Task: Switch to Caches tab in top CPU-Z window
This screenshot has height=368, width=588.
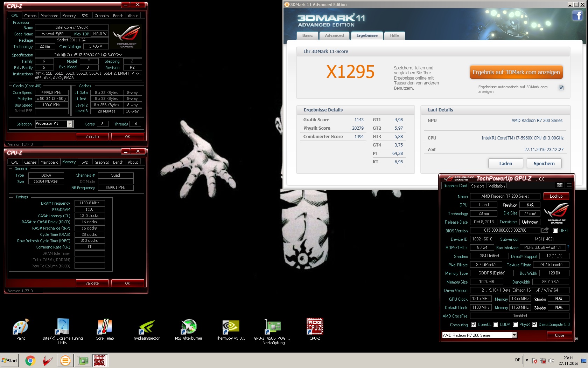Action: [30, 16]
